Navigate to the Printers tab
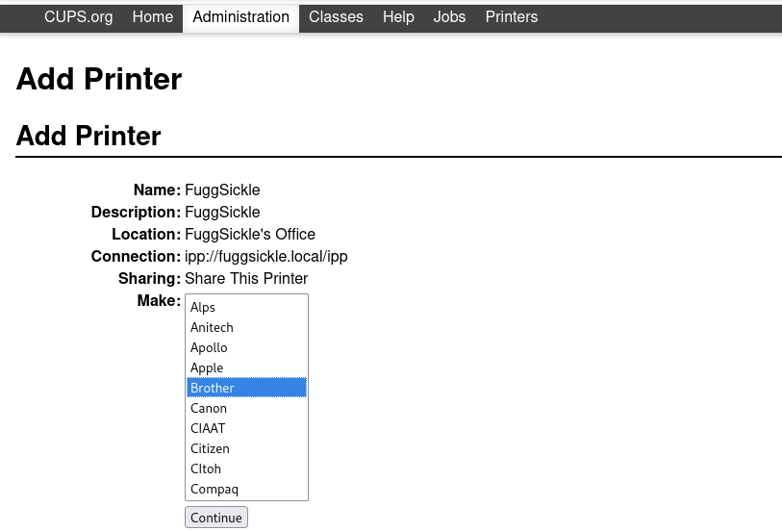 pos(511,17)
